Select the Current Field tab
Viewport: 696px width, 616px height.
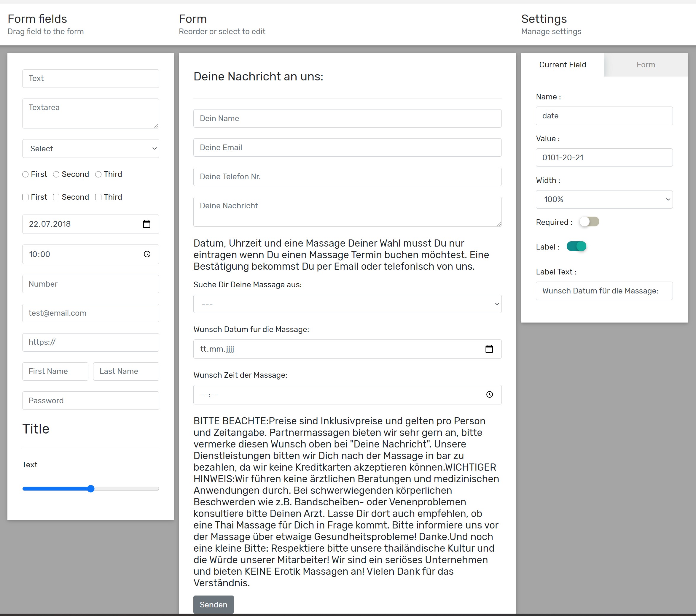(563, 65)
